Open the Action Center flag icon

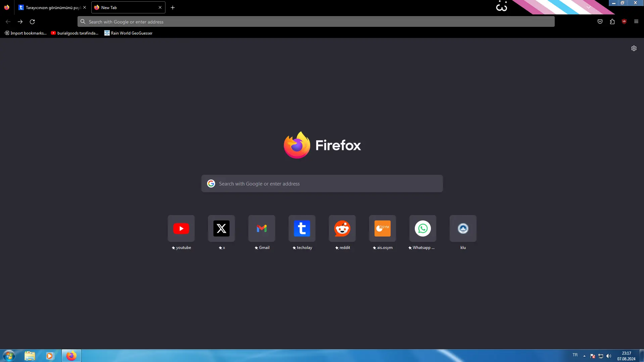coord(593,356)
